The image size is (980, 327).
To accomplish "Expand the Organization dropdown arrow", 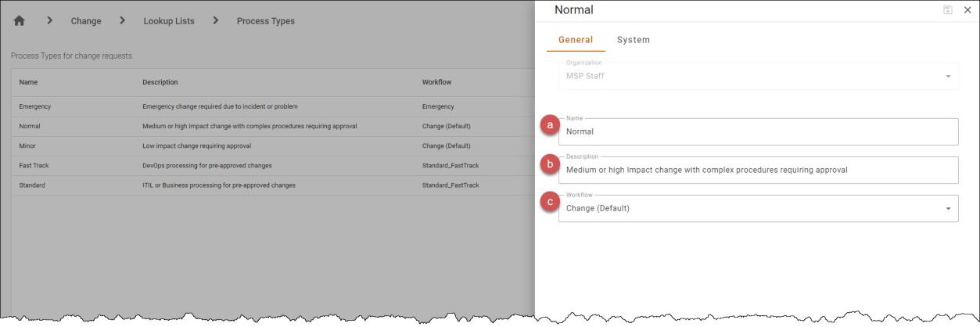I will point(949,77).
